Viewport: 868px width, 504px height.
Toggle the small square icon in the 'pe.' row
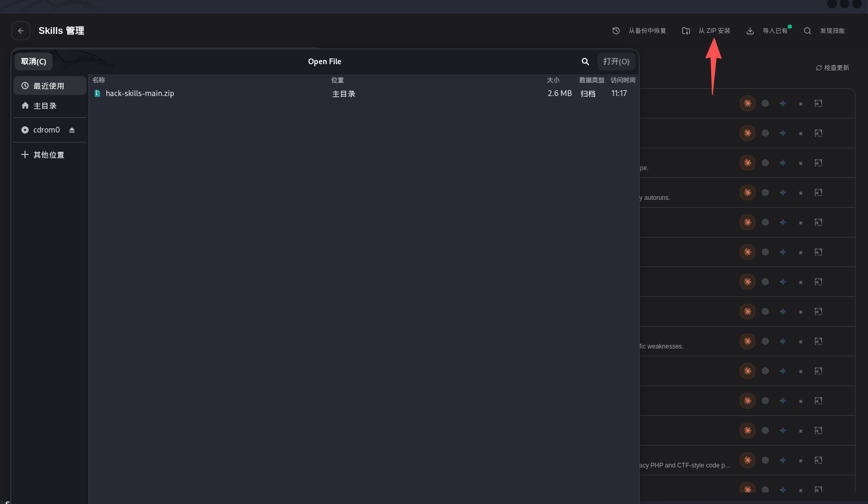point(801,163)
